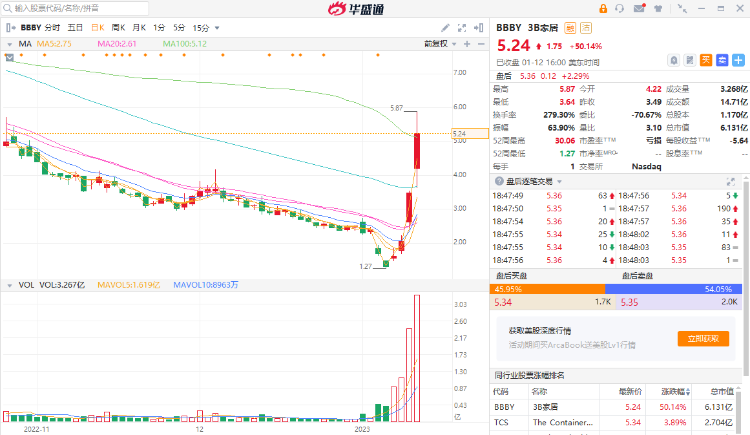Click the MA100:5.12 indicator label
Image resolution: width=750 pixels, height=435 pixels.
[x=185, y=44]
